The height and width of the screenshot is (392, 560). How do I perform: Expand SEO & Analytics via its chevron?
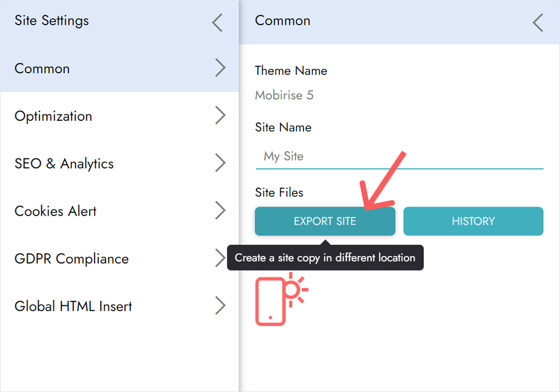(x=220, y=164)
